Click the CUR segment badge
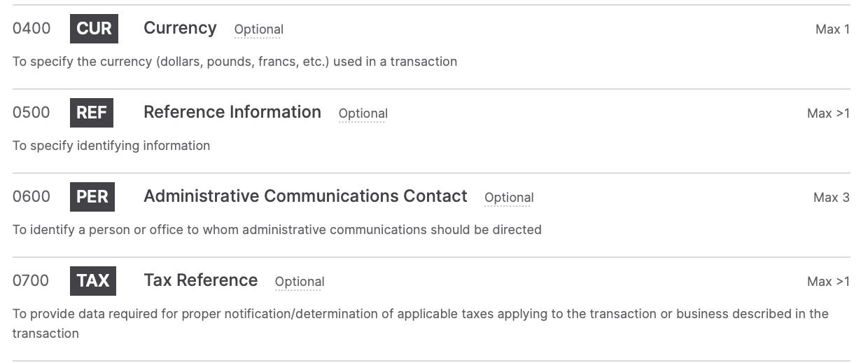The height and width of the screenshot is (363, 868). click(x=94, y=29)
